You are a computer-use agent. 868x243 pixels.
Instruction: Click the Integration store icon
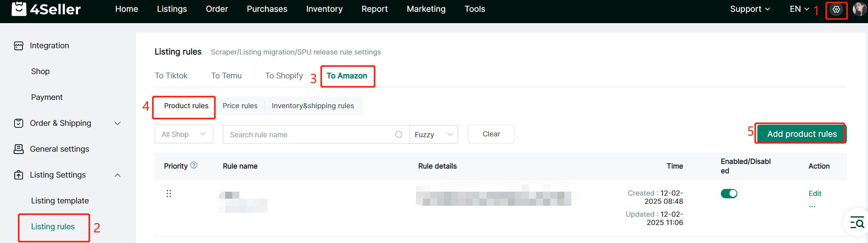click(x=18, y=46)
